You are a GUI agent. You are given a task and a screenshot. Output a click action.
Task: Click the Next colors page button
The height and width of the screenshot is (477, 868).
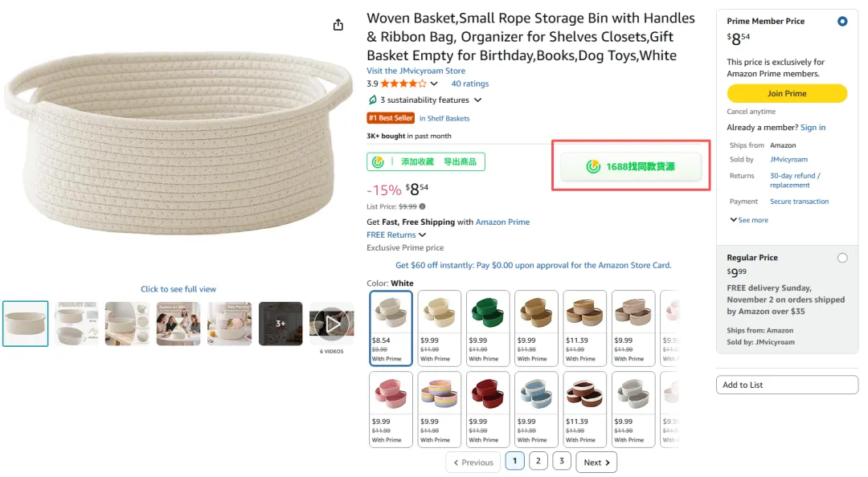(x=597, y=463)
